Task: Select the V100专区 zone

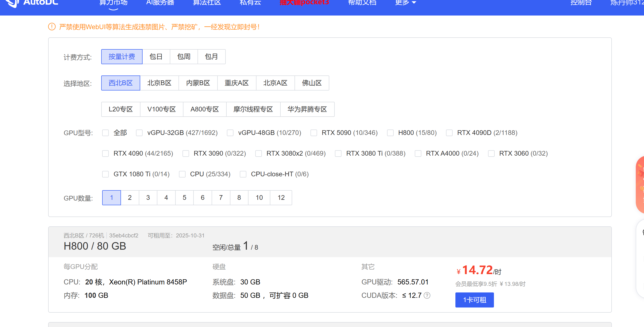Action: pos(162,109)
